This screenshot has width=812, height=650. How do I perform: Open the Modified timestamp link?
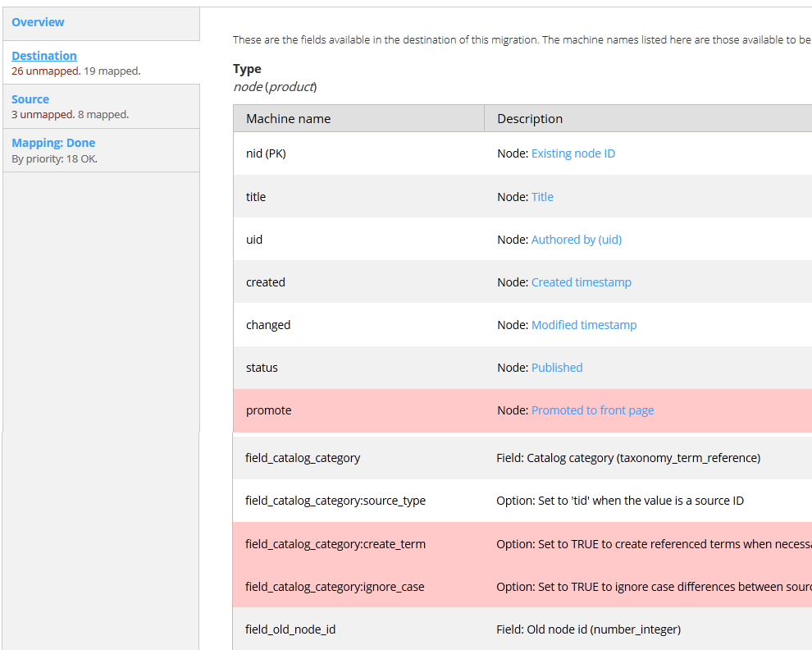click(x=583, y=325)
